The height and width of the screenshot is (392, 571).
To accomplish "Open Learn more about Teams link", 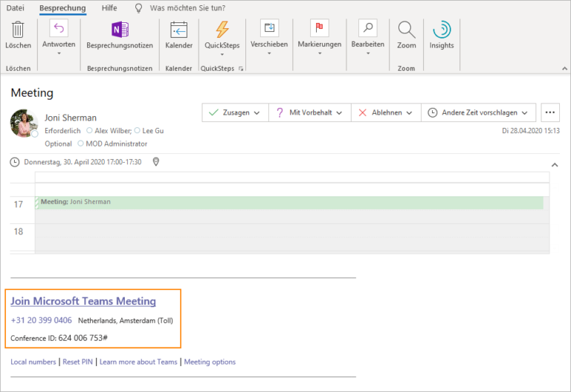I will (x=138, y=362).
